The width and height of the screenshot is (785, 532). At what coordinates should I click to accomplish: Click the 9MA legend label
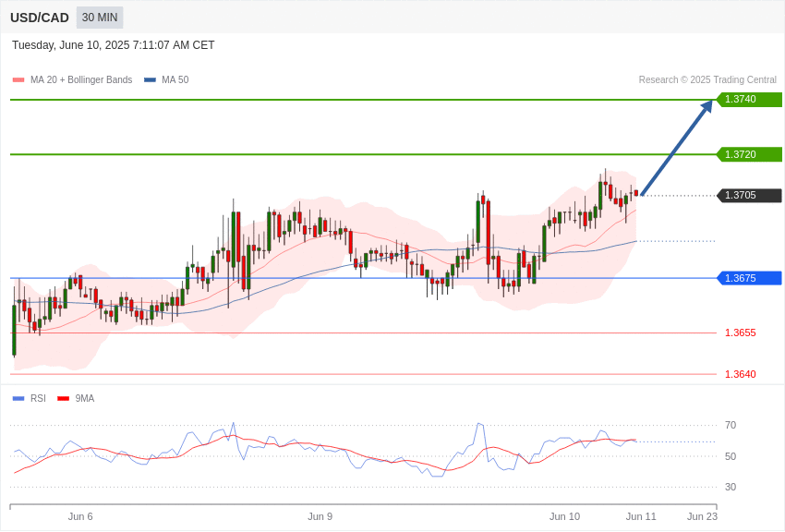[85, 398]
